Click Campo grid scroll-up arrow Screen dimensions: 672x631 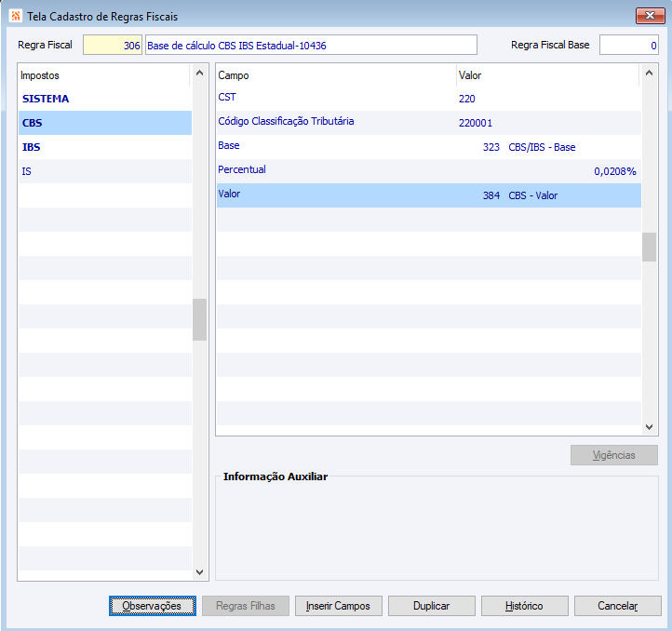[x=649, y=73]
